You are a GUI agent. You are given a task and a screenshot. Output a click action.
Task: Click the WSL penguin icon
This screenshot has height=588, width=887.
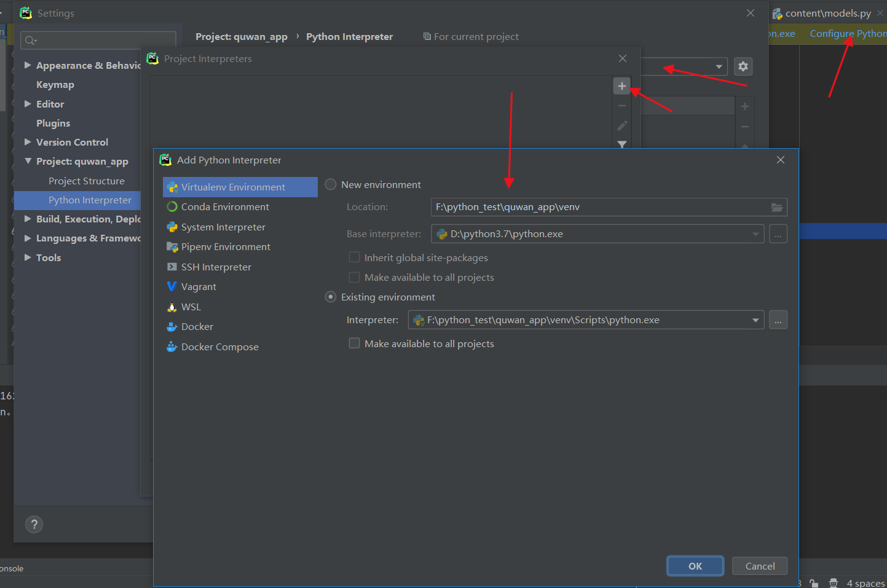click(172, 307)
